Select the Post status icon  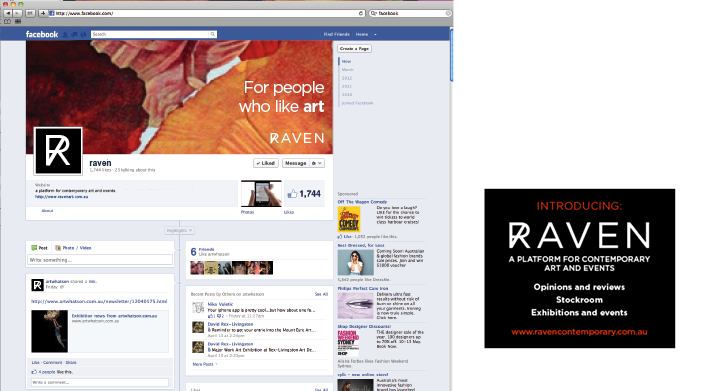[34, 248]
